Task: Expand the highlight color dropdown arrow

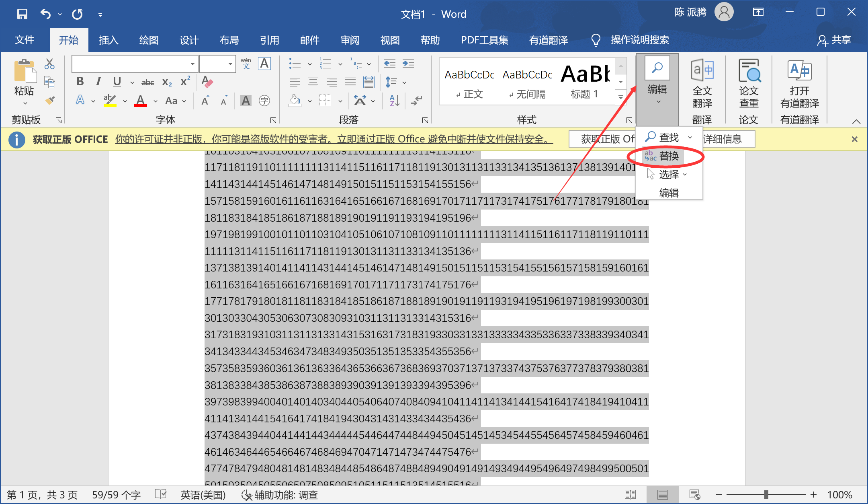Action: [x=125, y=101]
